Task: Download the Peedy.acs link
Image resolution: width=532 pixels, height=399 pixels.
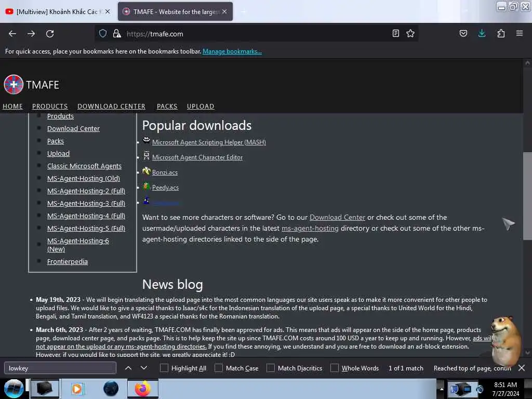Action: pos(165,187)
